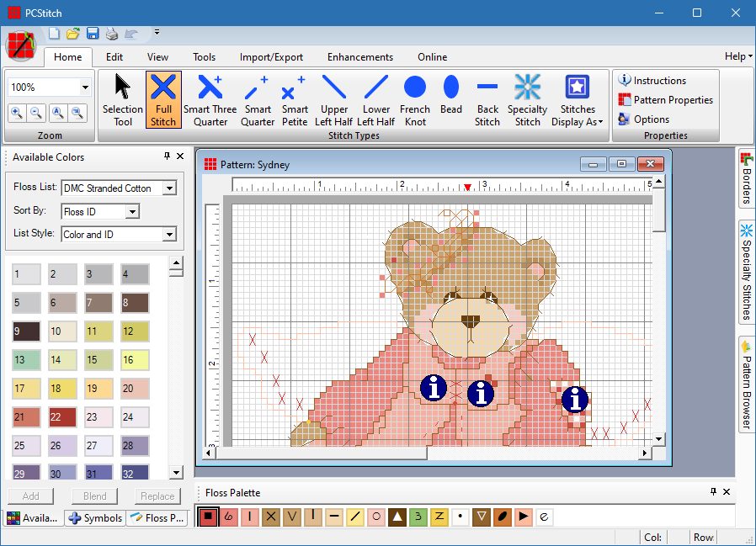Click the zoom in magnifier icon
Viewport: 756px width, 546px height.
click(18, 113)
